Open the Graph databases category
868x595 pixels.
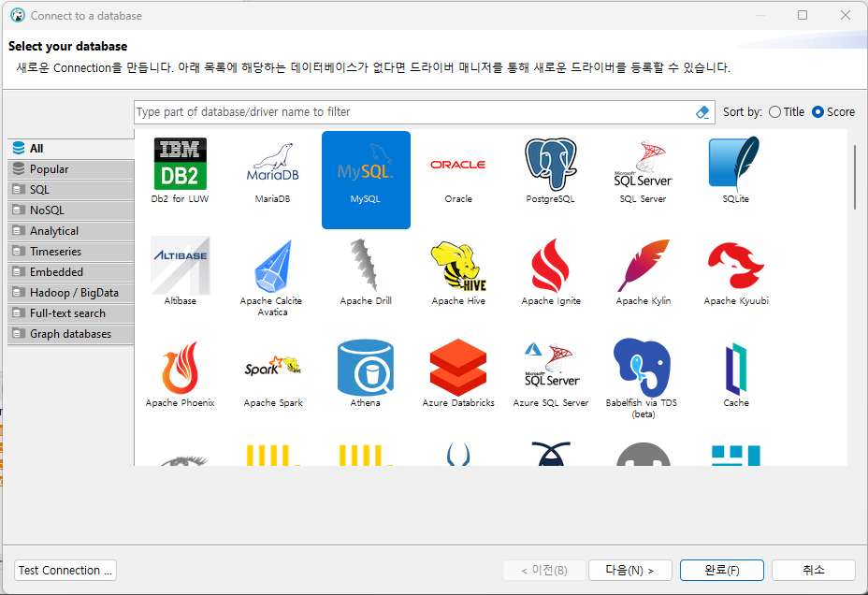point(71,334)
